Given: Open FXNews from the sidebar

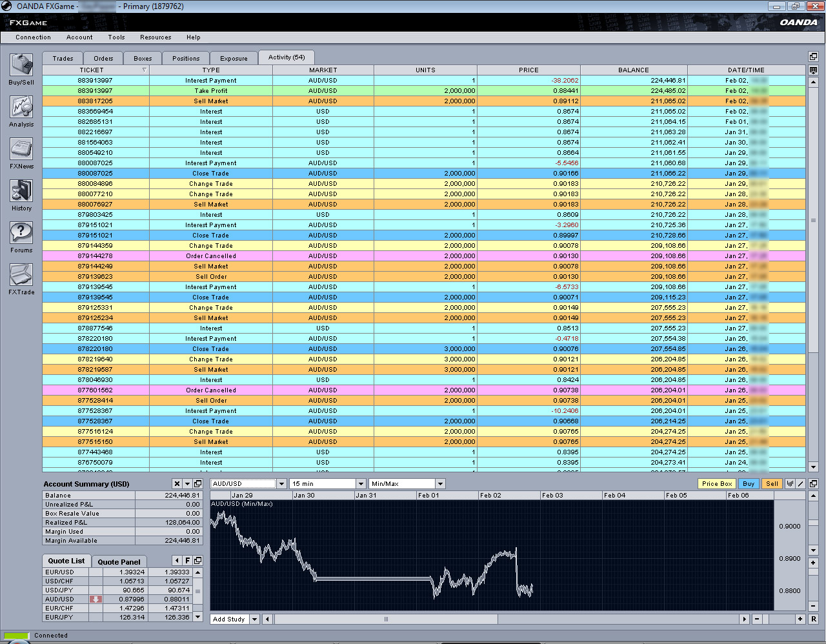Looking at the screenshot, I should [x=21, y=154].
